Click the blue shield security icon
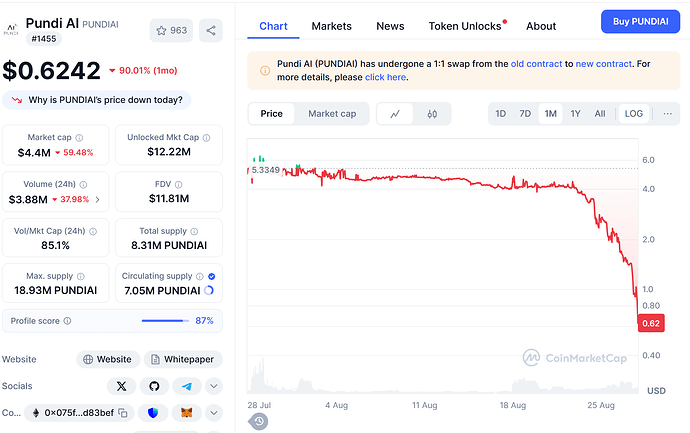 point(153,413)
